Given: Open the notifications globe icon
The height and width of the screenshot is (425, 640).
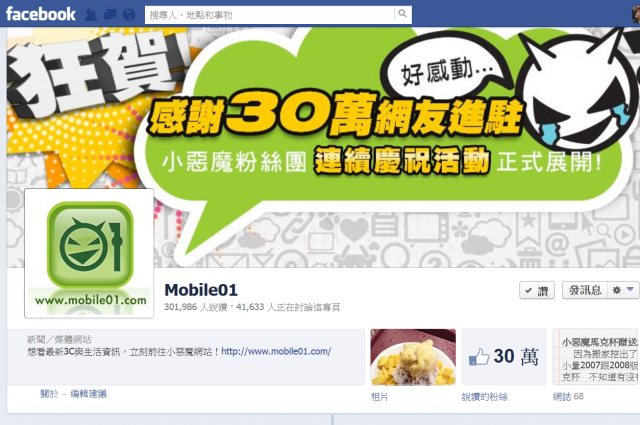Looking at the screenshot, I should pos(129,15).
